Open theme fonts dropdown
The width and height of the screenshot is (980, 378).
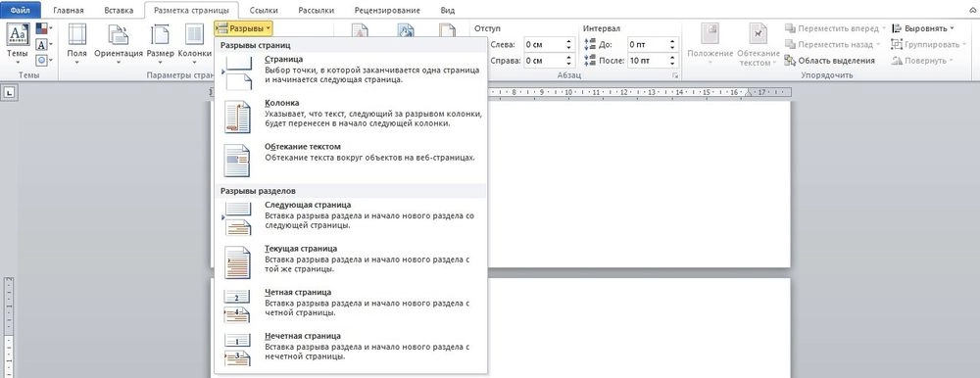[44, 44]
